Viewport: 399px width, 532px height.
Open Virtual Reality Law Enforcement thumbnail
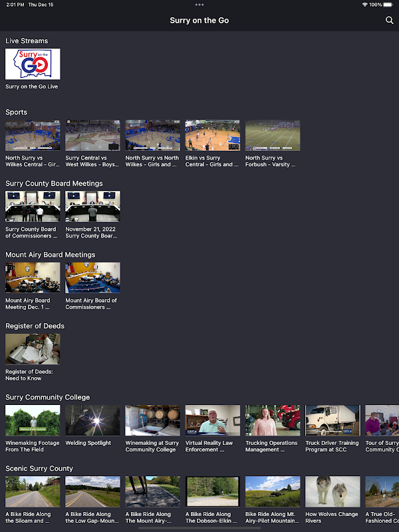[x=213, y=420]
